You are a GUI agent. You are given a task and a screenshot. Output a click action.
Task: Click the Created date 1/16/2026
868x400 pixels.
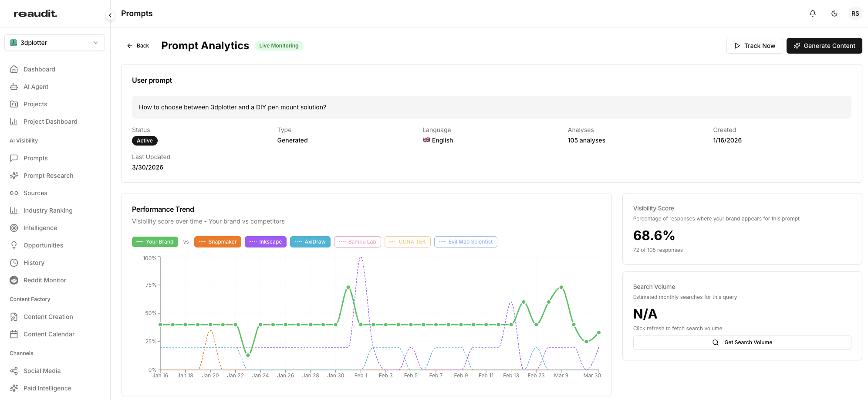click(x=727, y=140)
